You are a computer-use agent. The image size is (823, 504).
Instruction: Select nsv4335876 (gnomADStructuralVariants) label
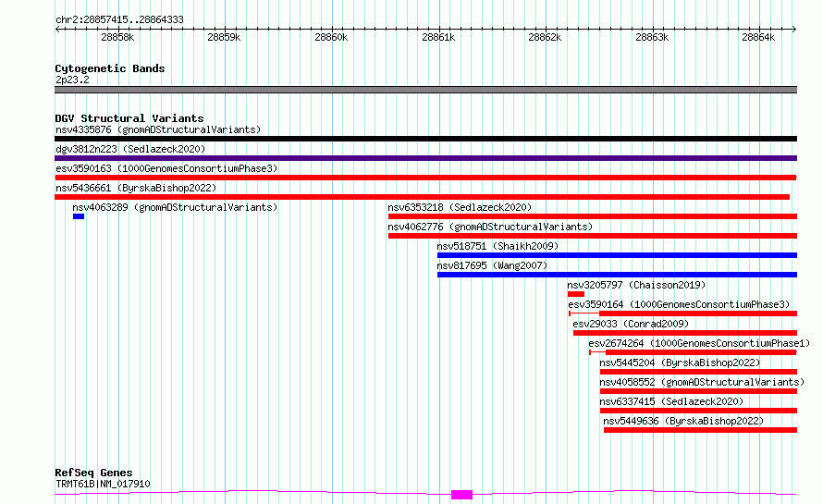[x=158, y=129]
